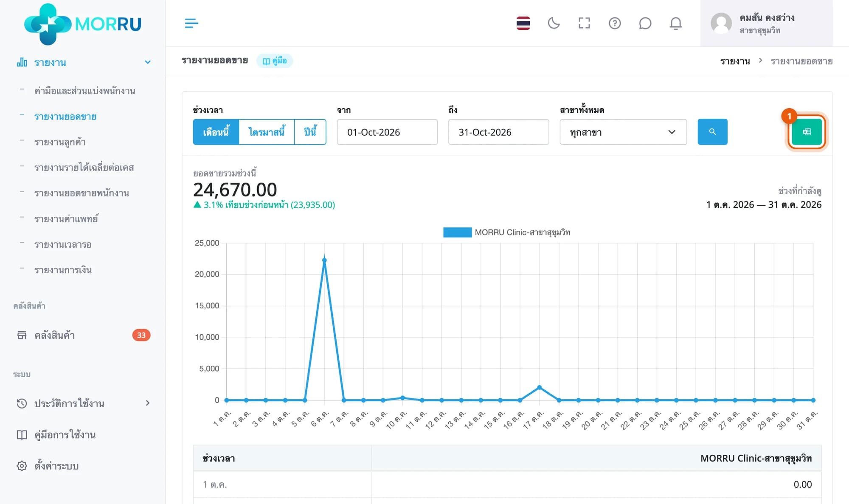Image resolution: width=849 pixels, height=504 pixels.
Task: Click the book icon beside คู่มือการใช้งาน
Action: [22, 434]
